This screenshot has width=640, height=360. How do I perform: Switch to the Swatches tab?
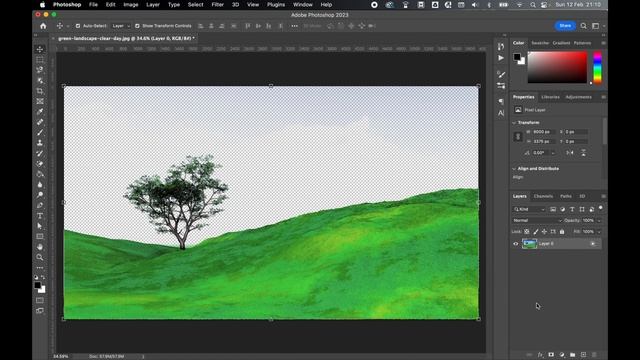[540, 43]
